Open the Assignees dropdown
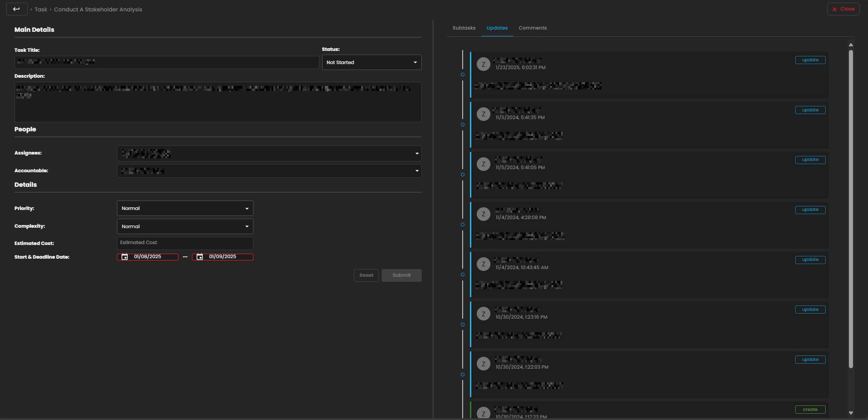The width and height of the screenshot is (868, 420). pyautogui.click(x=269, y=154)
